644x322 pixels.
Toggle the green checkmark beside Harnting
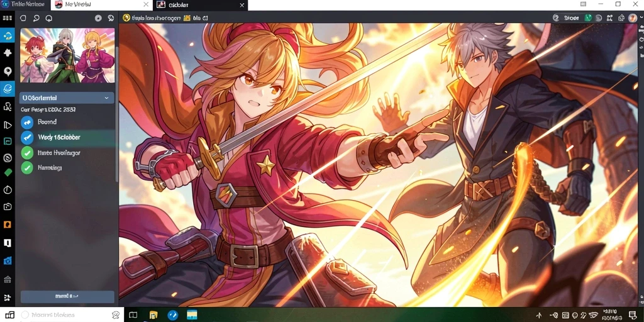coord(27,167)
